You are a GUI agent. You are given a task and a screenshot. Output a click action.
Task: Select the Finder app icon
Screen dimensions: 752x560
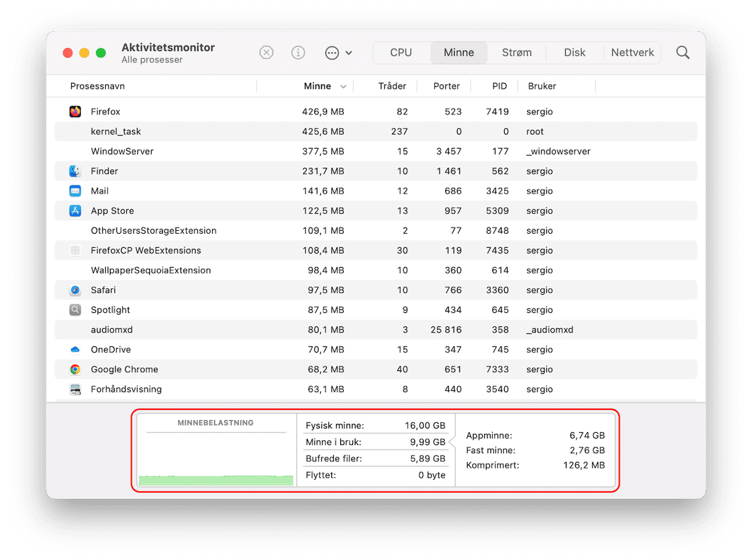[x=75, y=171]
